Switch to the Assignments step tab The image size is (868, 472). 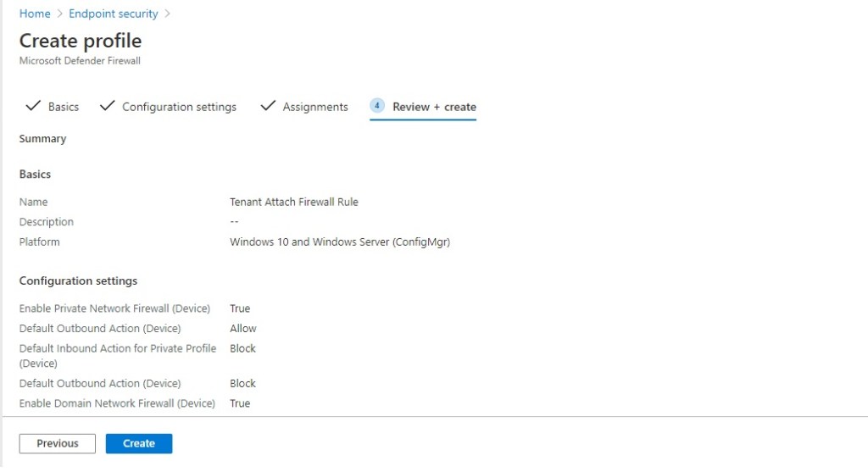coord(315,107)
